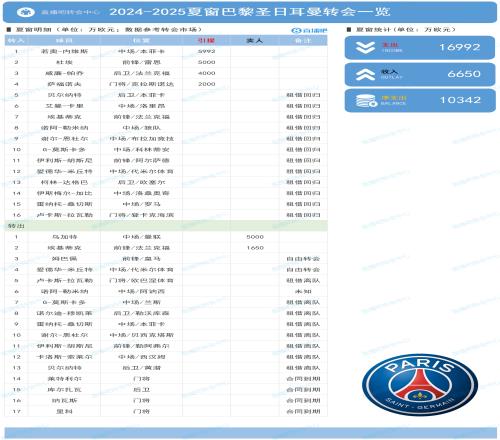
Task: Click the 转出 green section divider row
Action: coord(166,226)
